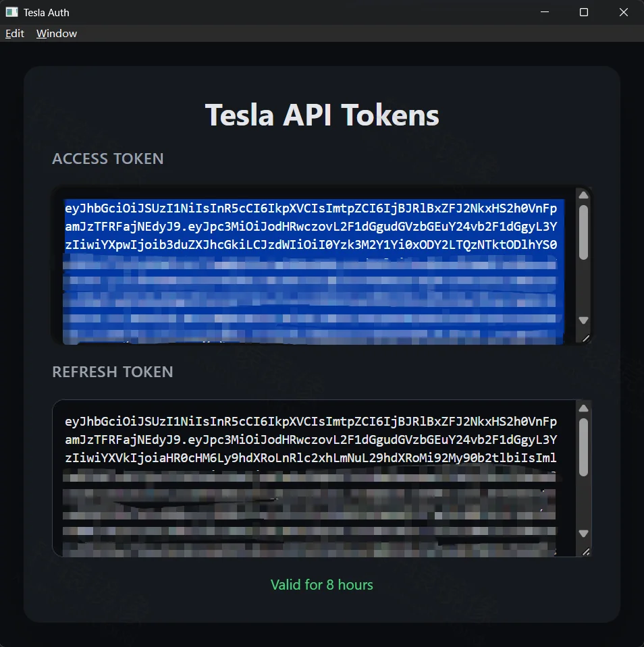Maximize the Tesla Auth window
Viewport: 644px width, 647px height.
(584, 12)
